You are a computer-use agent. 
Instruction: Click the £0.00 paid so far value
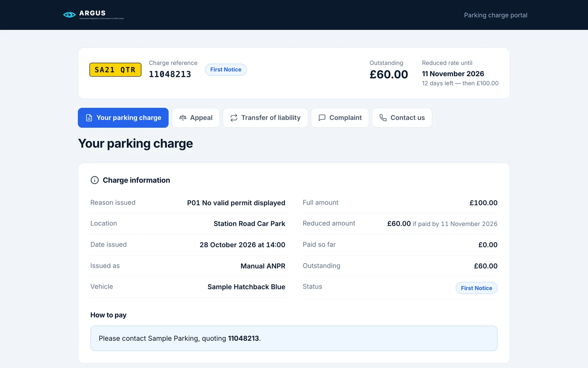point(488,245)
